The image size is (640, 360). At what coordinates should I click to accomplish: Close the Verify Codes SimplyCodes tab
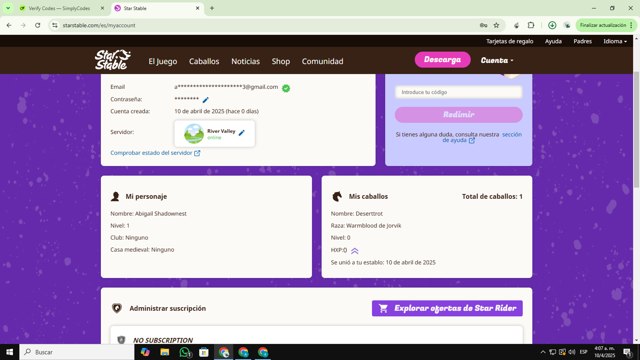[x=102, y=8]
